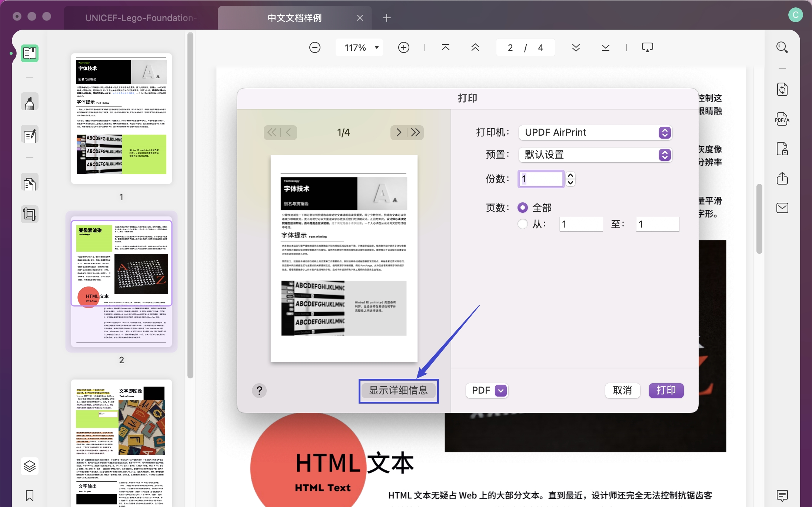The width and height of the screenshot is (812, 507).
Task: Add a new tab with plus icon
Action: pyautogui.click(x=386, y=18)
